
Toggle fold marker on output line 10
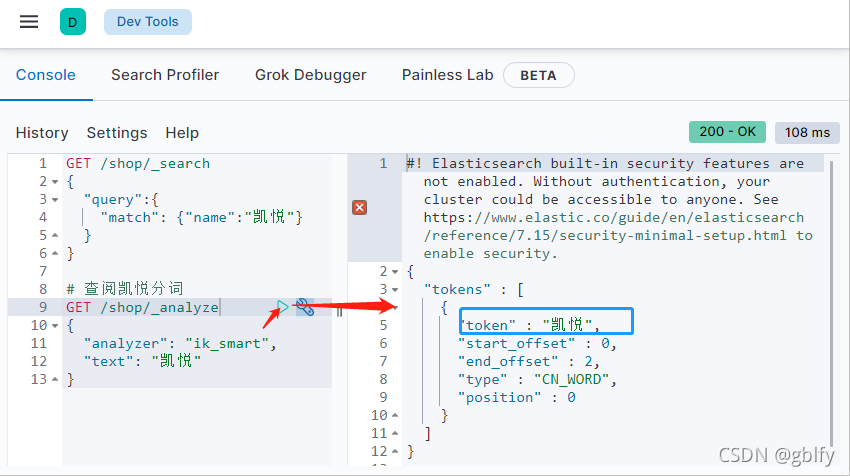point(395,415)
